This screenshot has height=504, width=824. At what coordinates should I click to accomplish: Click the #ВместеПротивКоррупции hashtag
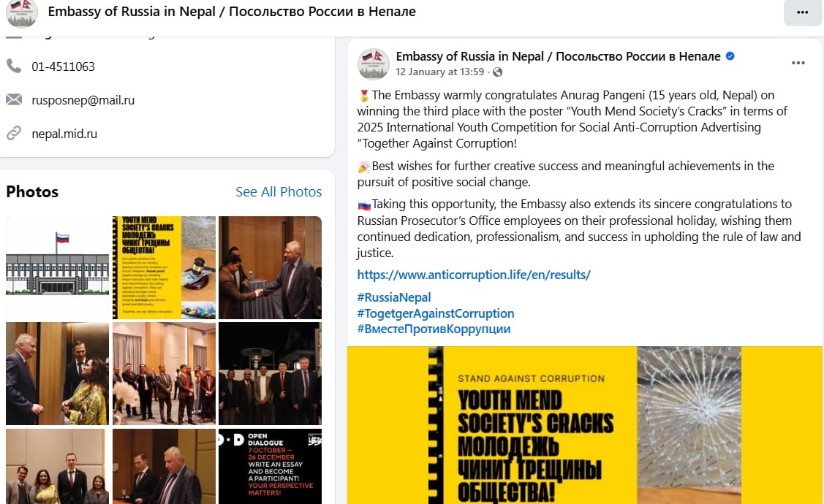click(434, 329)
